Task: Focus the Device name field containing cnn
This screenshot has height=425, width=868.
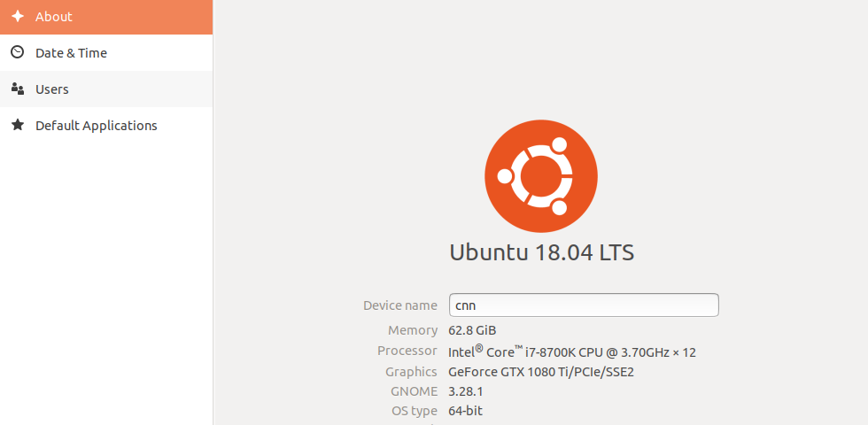Action: coord(584,305)
